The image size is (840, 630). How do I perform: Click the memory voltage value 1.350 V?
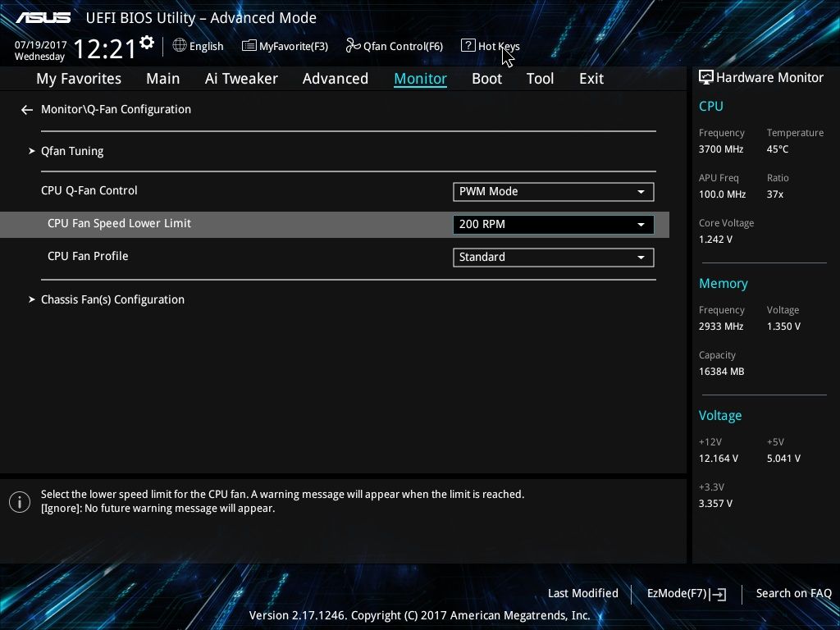[783, 326]
